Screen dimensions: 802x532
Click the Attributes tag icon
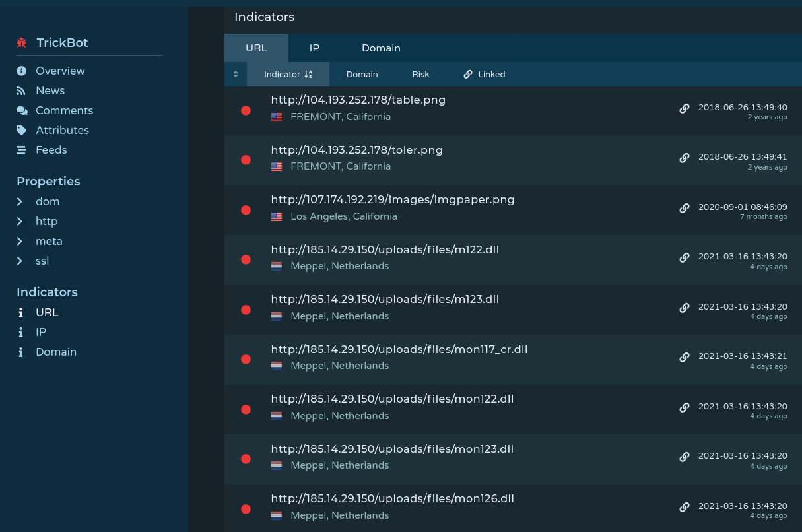tap(20, 130)
